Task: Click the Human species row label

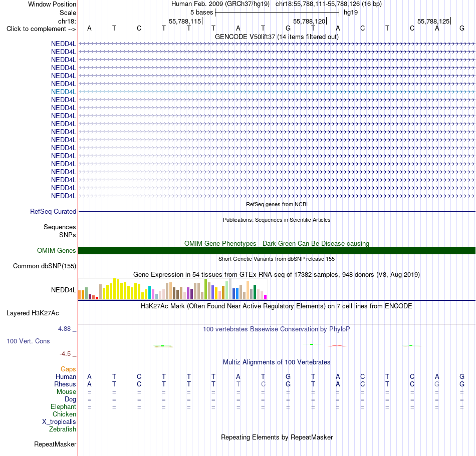Action: 66,376
